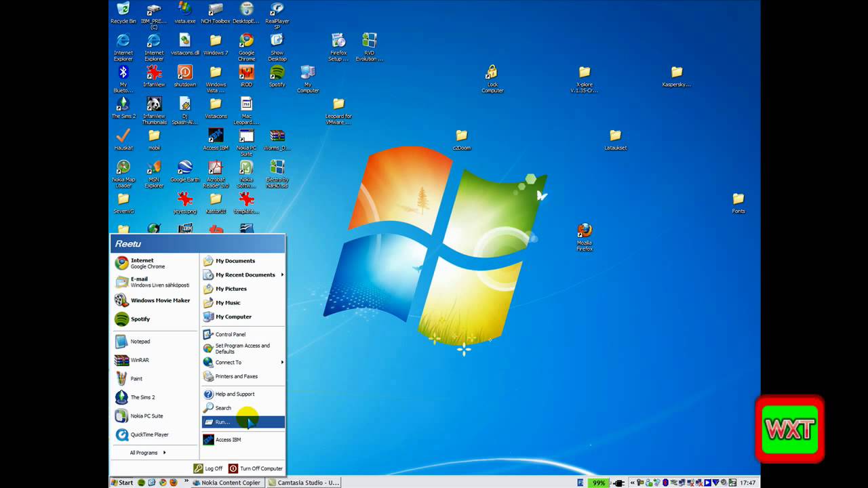Open Search from the Start menu
Screen dimensions: 868x488
click(x=243, y=408)
